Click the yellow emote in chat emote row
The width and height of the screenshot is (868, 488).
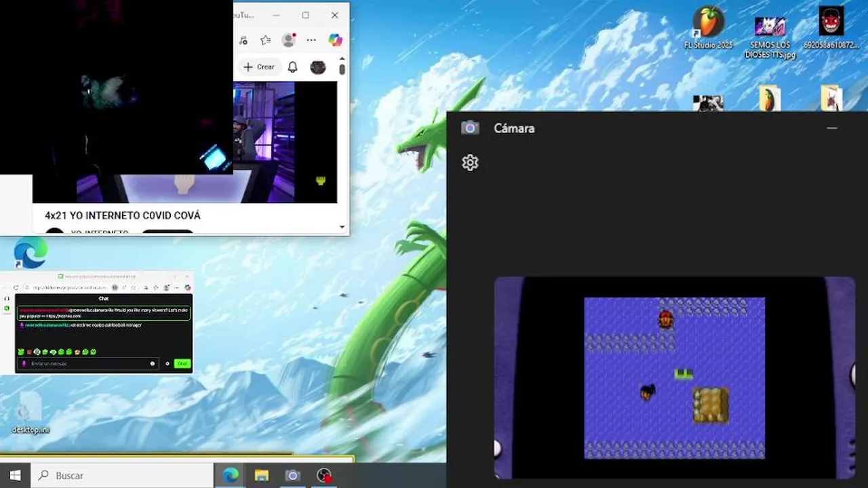(x=77, y=352)
